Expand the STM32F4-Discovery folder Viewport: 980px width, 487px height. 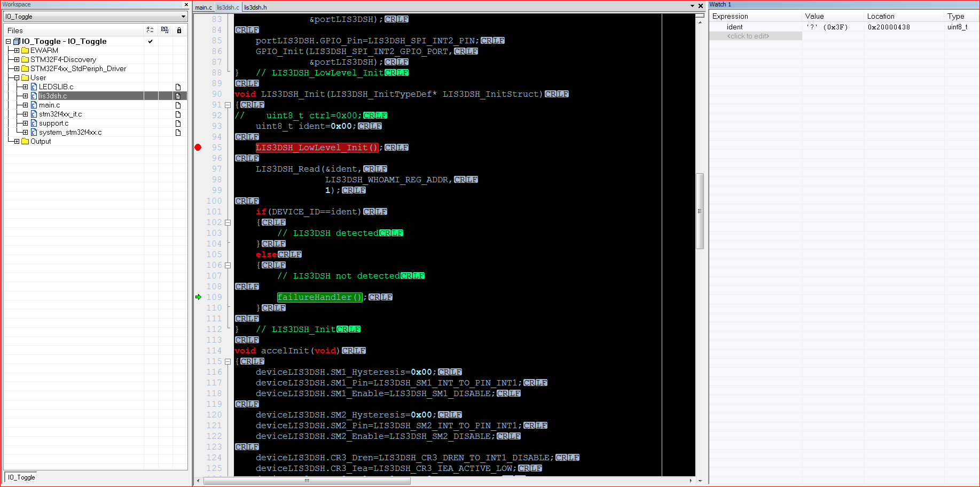pos(17,59)
